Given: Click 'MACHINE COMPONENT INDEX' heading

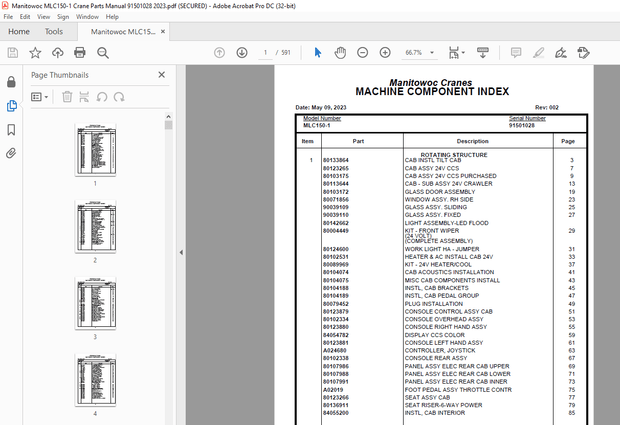Looking at the screenshot, I should click(432, 92).
